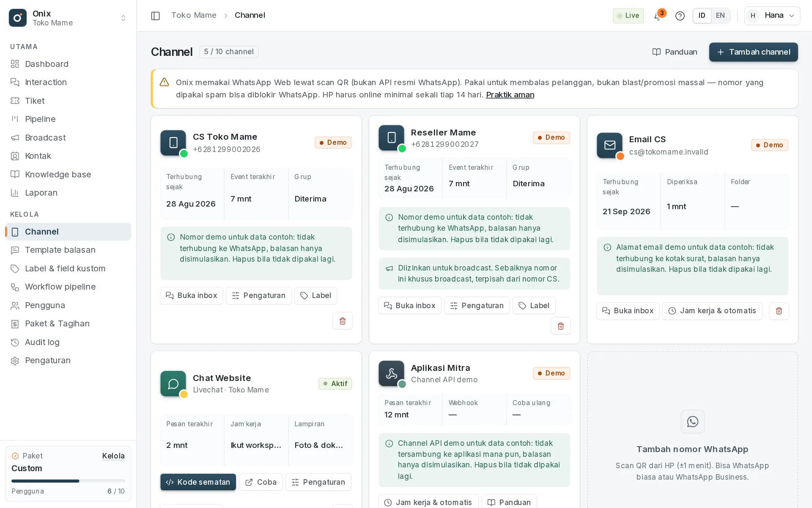
Task: Follow the Praktik aman link
Action: click(x=510, y=95)
